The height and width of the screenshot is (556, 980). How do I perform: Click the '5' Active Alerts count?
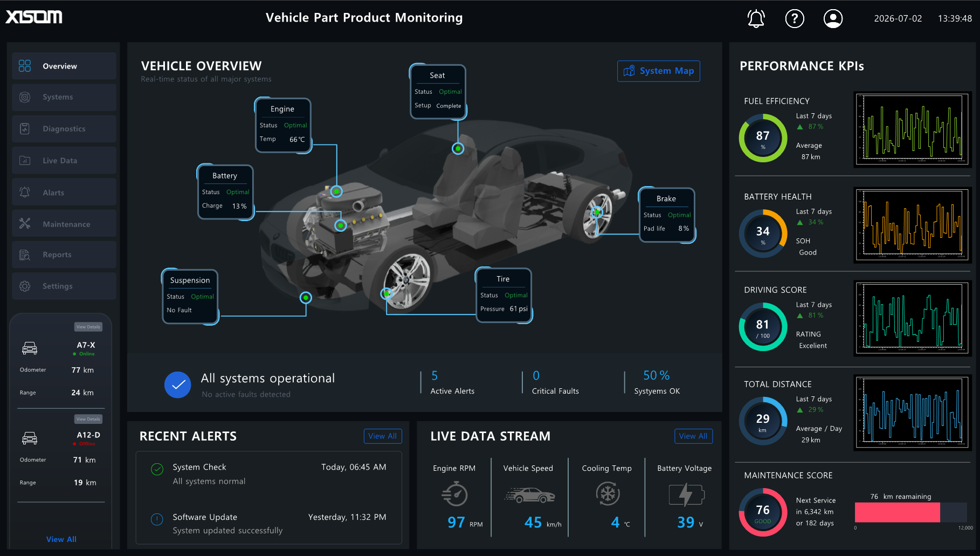[434, 375]
